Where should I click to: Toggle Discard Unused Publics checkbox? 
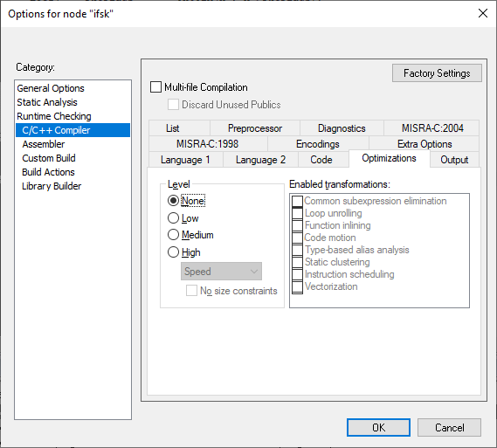173,105
